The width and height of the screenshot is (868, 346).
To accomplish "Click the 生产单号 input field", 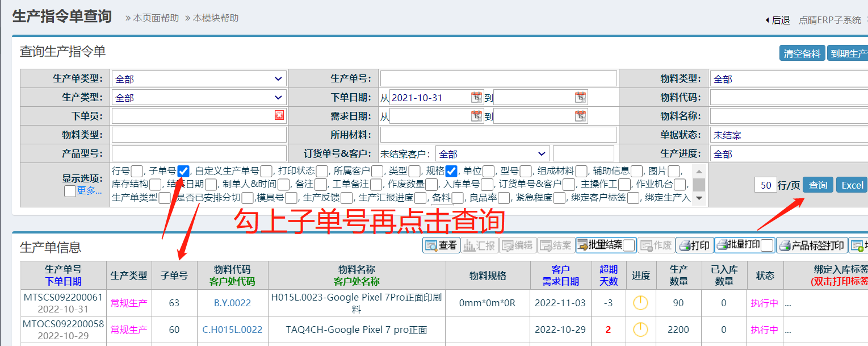I will coord(498,79).
